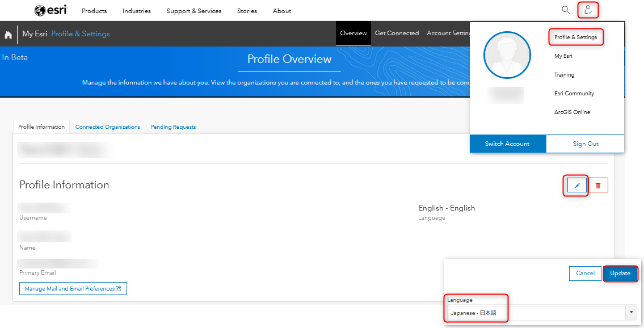644x328 pixels.
Task: Open the search magnifier icon
Action: 566,10
